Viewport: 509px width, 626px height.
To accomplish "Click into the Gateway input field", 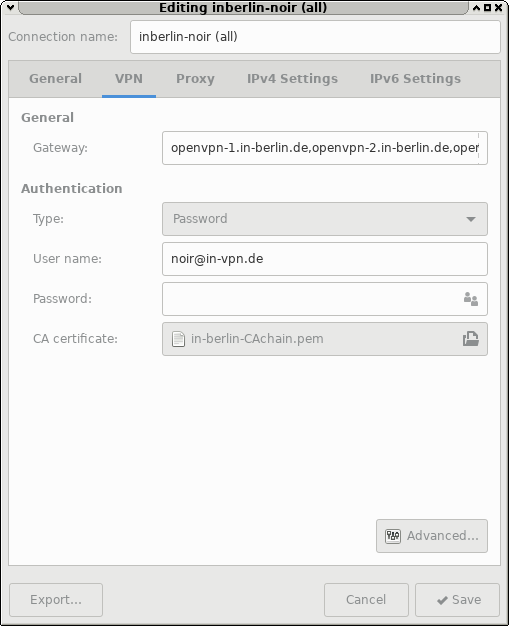I will pyautogui.click(x=325, y=148).
